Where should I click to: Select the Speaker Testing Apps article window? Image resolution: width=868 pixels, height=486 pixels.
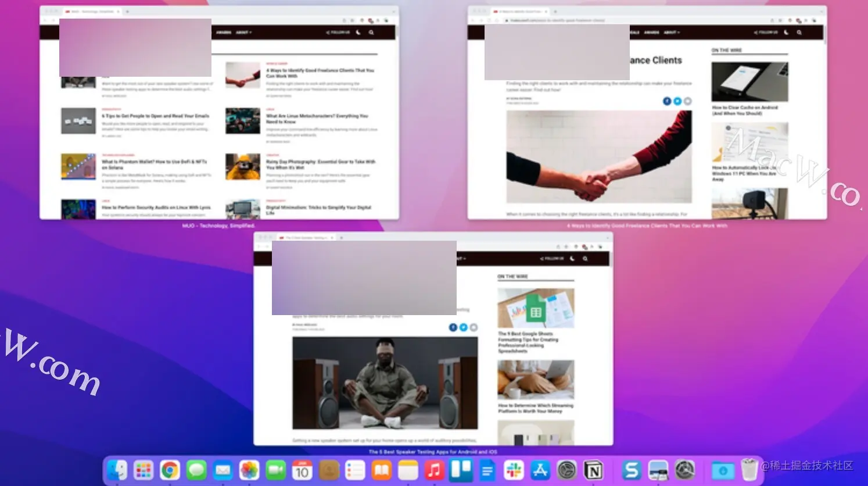[x=433, y=339]
